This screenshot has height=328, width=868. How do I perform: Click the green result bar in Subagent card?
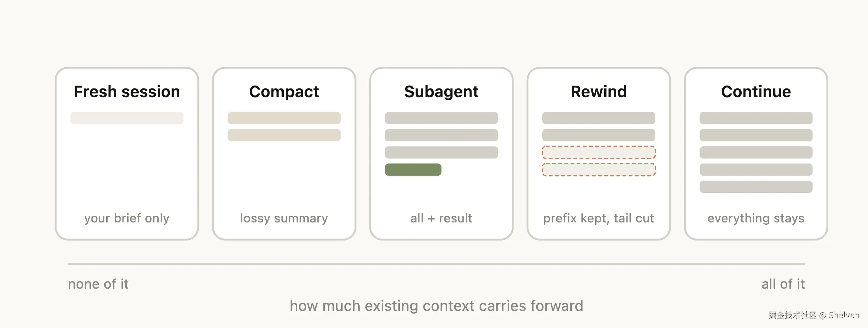[x=413, y=169]
